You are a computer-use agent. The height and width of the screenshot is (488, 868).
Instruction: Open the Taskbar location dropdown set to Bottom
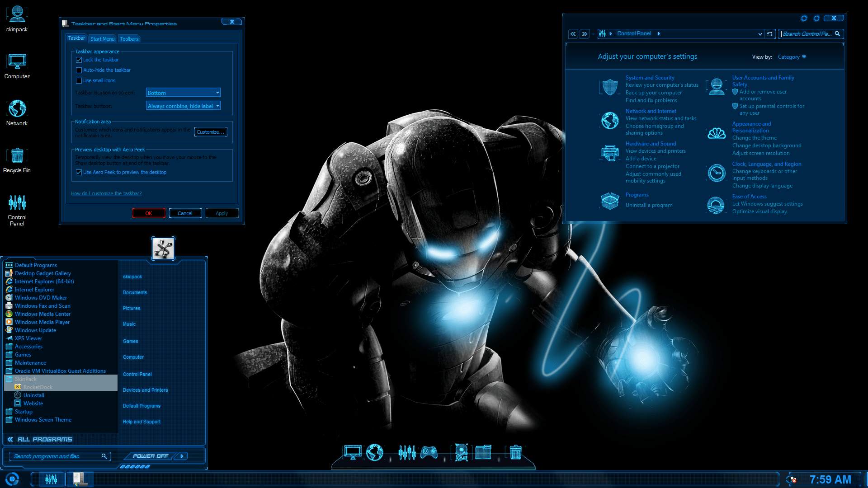[x=183, y=93]
